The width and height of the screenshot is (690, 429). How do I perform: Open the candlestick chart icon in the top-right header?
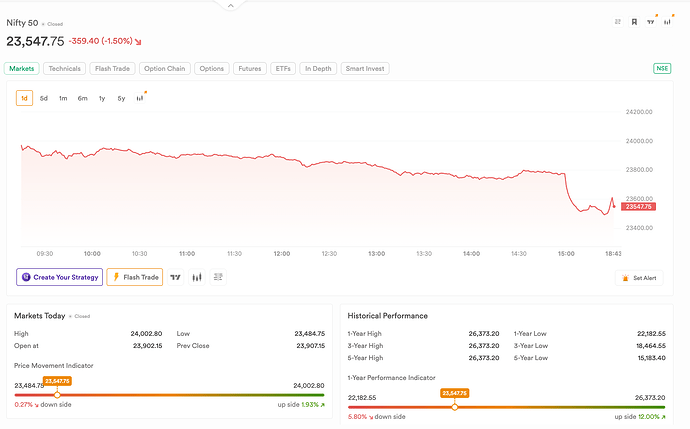click(668, 22)
